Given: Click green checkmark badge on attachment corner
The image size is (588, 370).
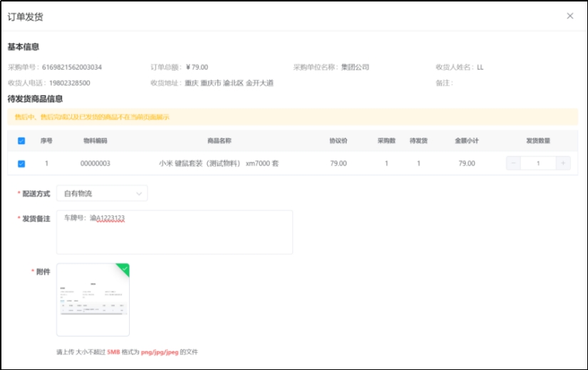Looking at the screenshot, I should [124, 268].
